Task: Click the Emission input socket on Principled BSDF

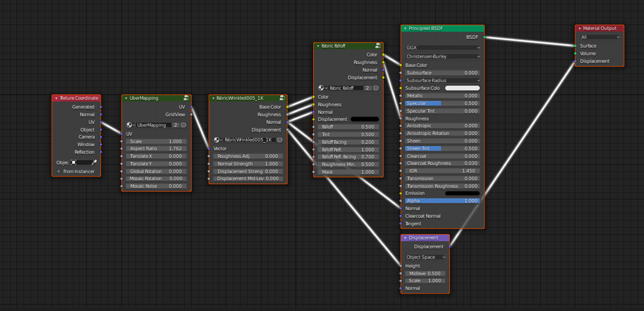Action: tap(401, 193)
